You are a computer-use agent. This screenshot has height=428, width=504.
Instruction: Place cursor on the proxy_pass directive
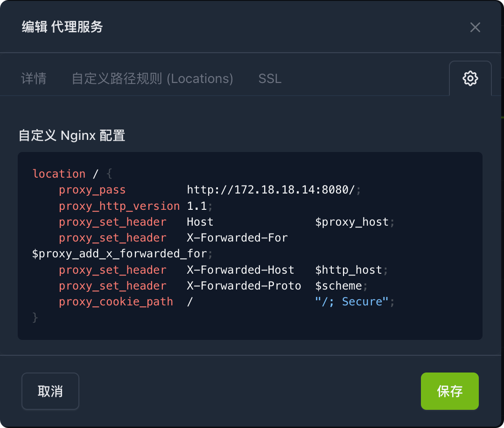(92, 190)
